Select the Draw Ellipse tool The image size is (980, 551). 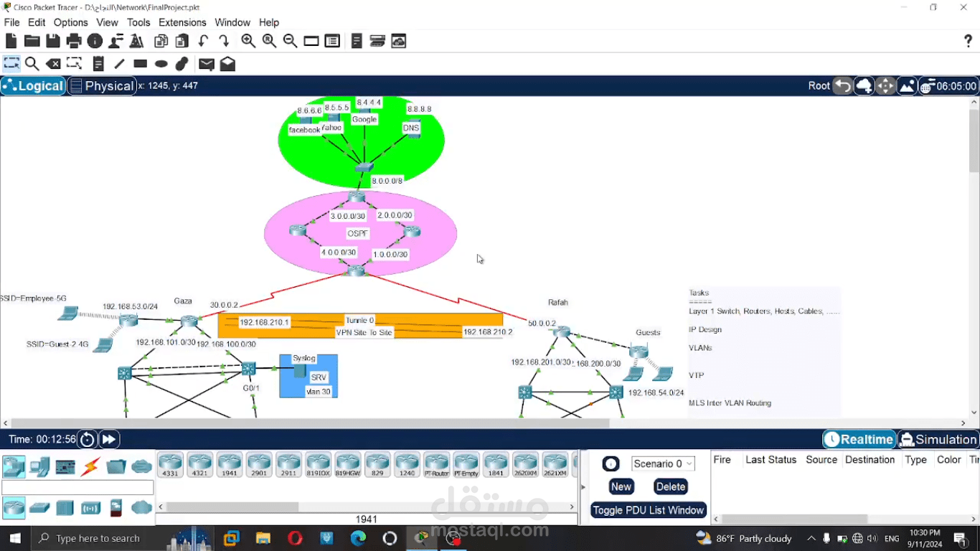click(x=161, y=64)
